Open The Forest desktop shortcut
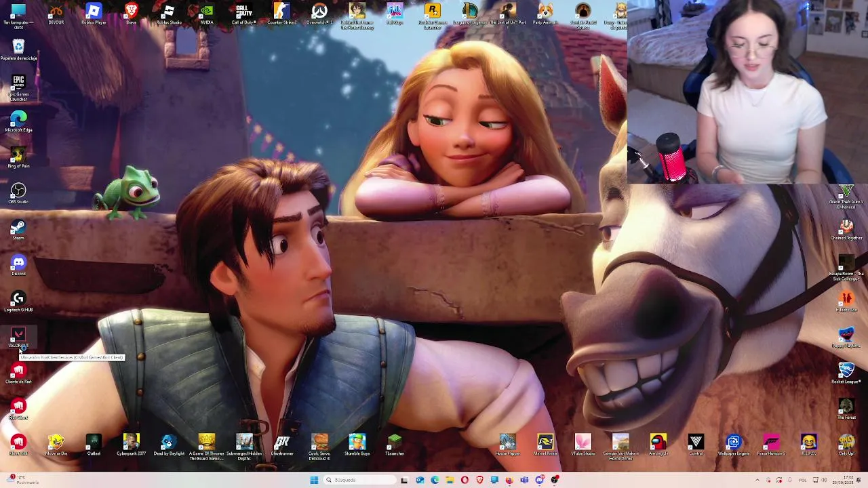The image size is (868, 488). point(846,409)
